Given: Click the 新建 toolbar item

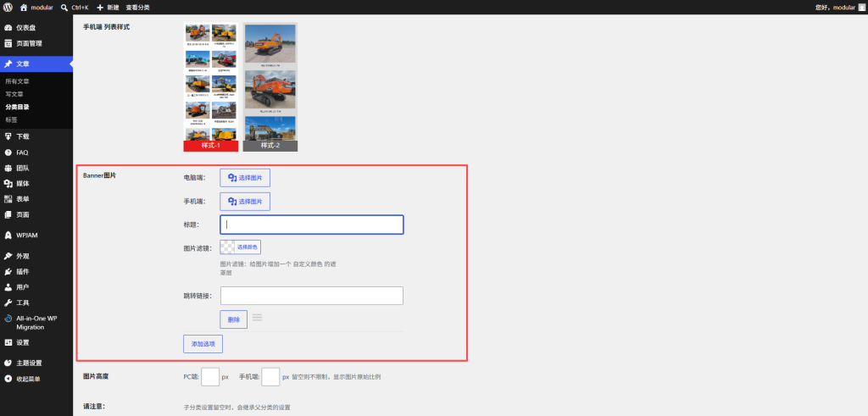Looking at the screenshot, I should 108,7.
